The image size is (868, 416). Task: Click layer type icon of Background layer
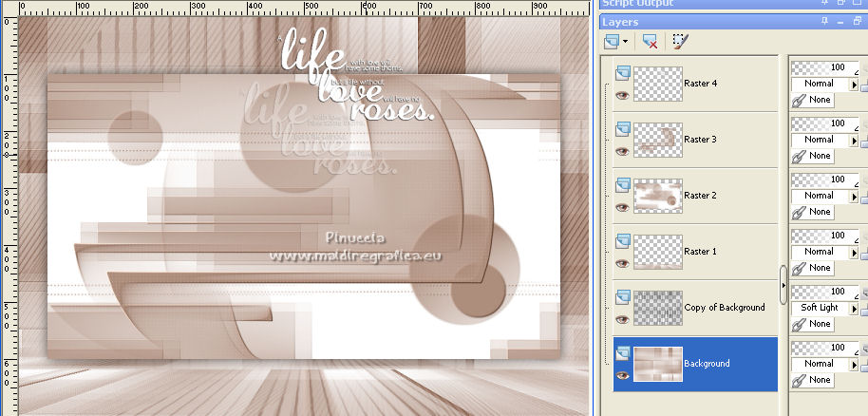coord(623,353)
